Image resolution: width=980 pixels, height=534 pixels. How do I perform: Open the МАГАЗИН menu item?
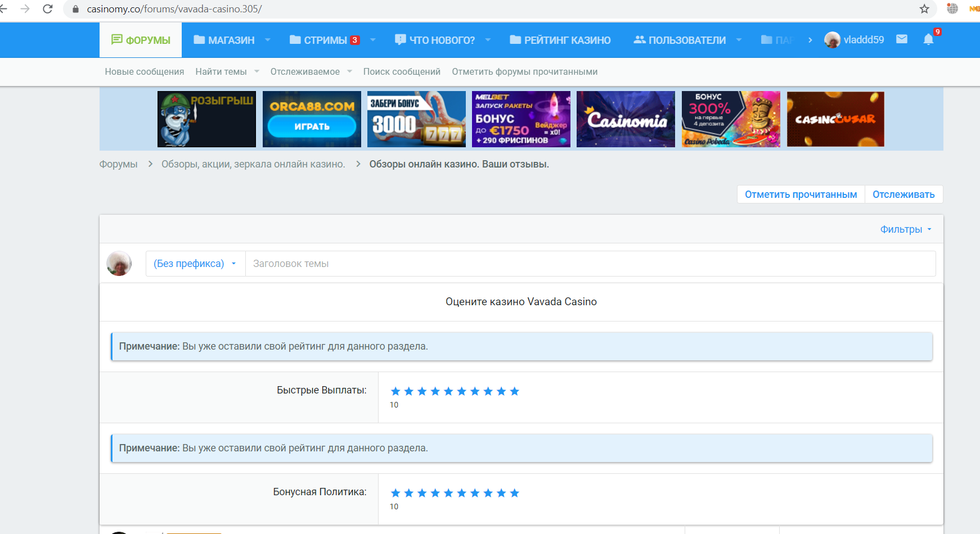click(224, 40)
